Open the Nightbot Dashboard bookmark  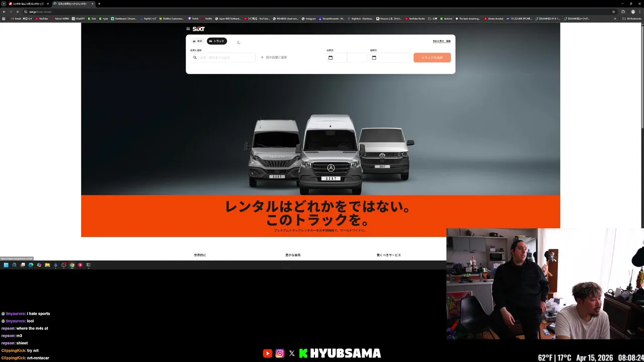click(361, 19)
